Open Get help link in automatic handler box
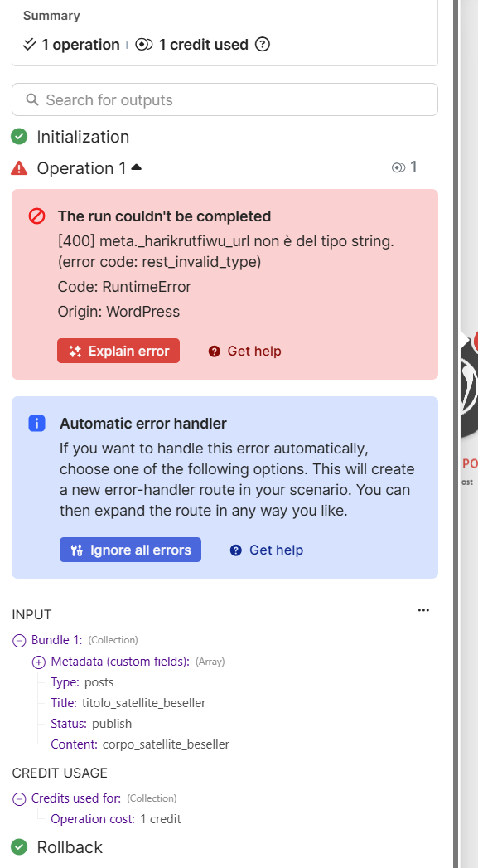The width and height of the screenshot is (478, 868). pos(267,550)
